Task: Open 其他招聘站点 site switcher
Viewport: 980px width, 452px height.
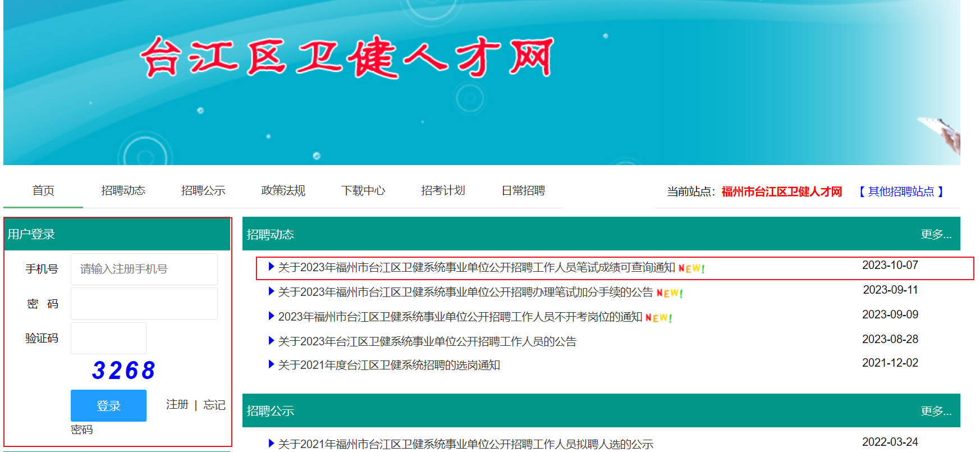Action: click(x=901, y=191)
